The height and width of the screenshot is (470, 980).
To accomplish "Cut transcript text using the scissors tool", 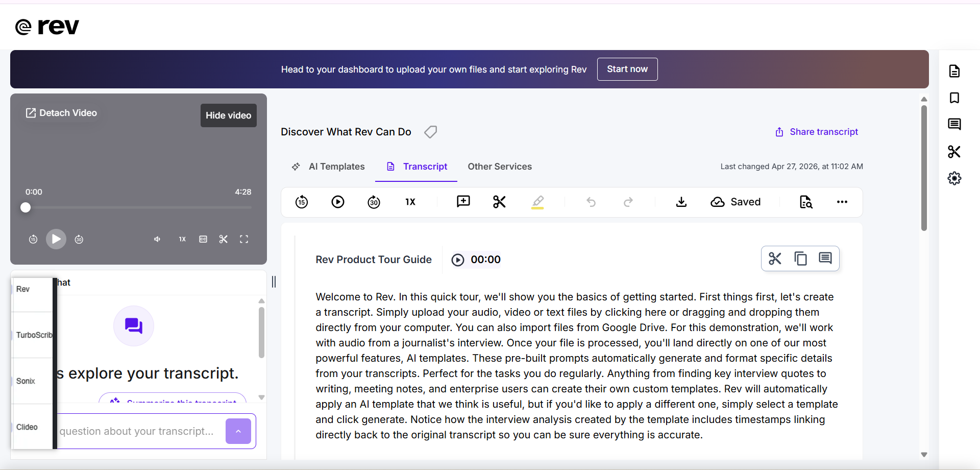I will pos(499,202).
